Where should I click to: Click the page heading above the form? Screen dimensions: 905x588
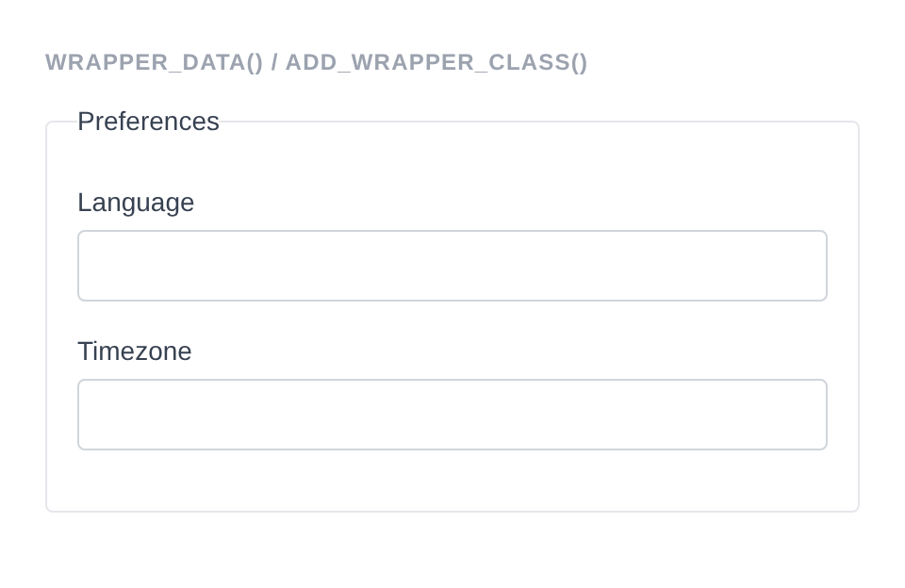coord(317,62)
